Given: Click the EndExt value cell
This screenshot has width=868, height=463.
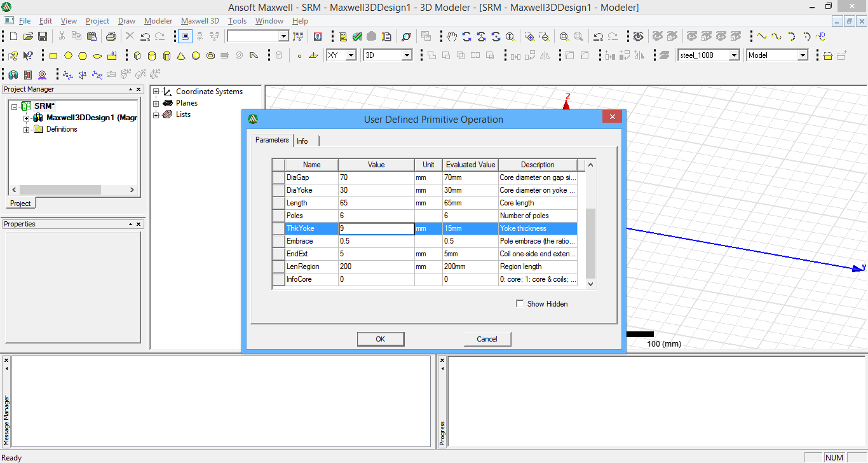Looking at the screenshot, I should click(376, 254).
